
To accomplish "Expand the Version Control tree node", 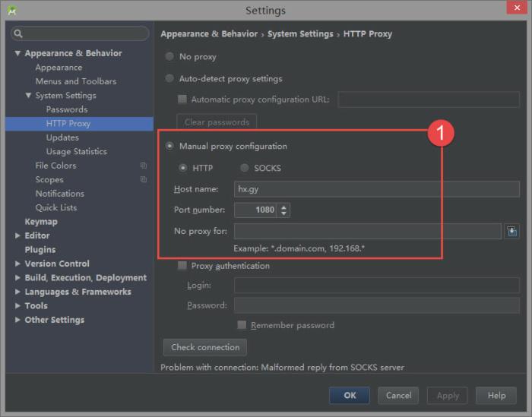I will [x=17, y=264].
